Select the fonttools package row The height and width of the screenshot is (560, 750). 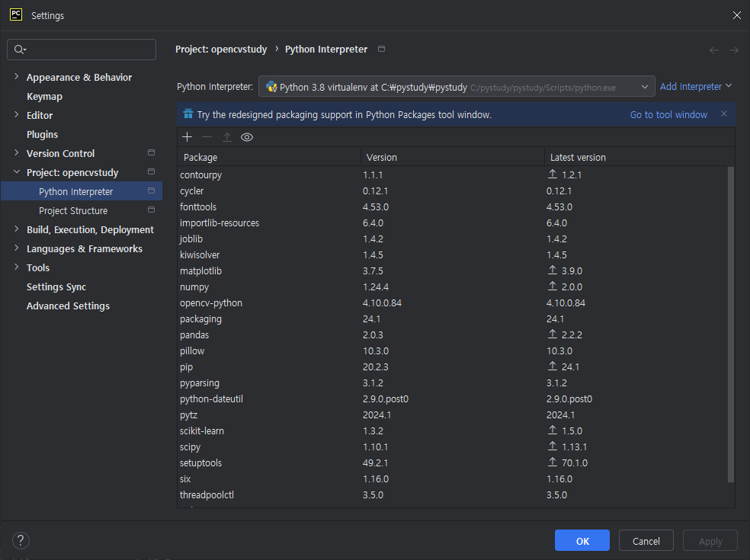[453, 206]
